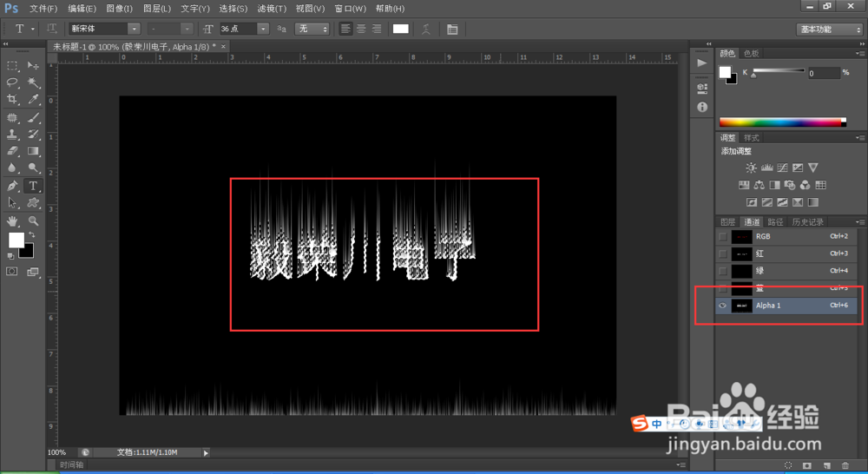Align text left
Screen dimensions: 868x474
tap(345, 29)
